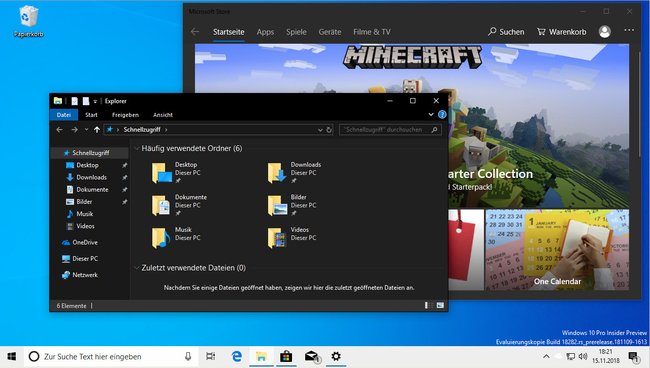Select Desktop in navigation pane

pos(87,165)
